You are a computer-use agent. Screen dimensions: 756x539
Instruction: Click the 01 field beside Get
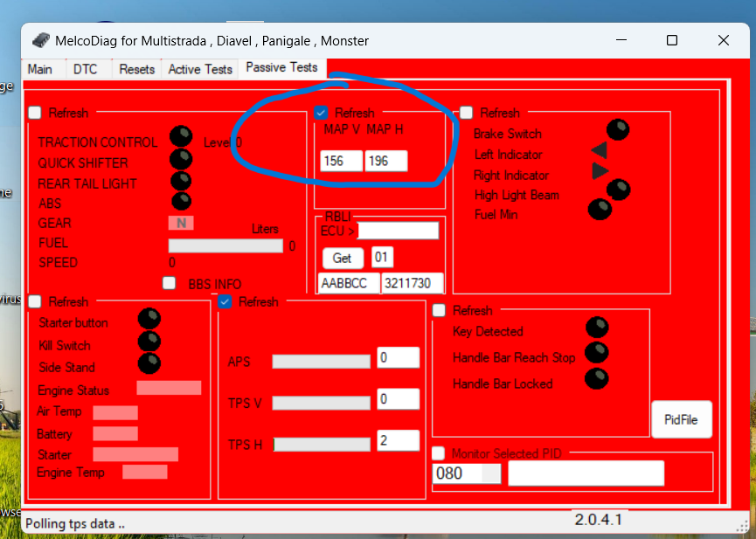click(x=382, y=257)
